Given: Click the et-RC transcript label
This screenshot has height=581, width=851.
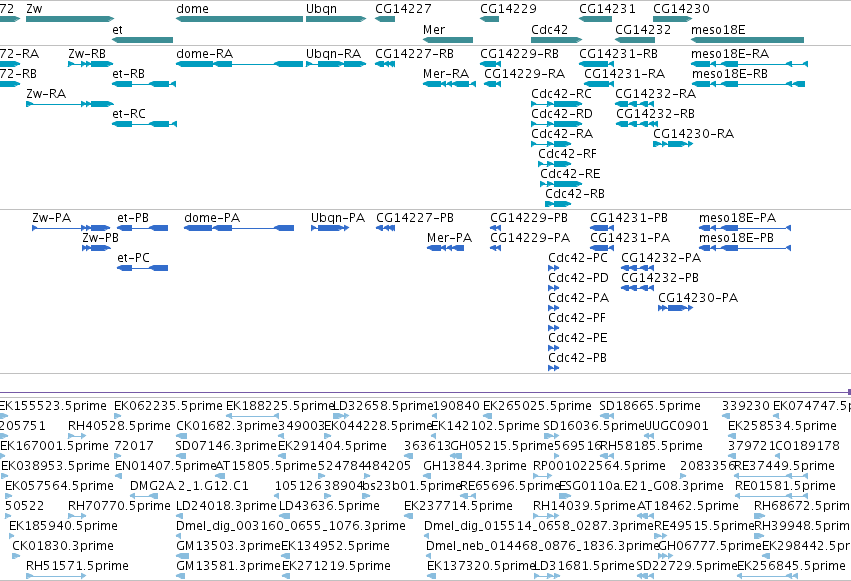Looking at the screenshot, I should pos(129,114).
